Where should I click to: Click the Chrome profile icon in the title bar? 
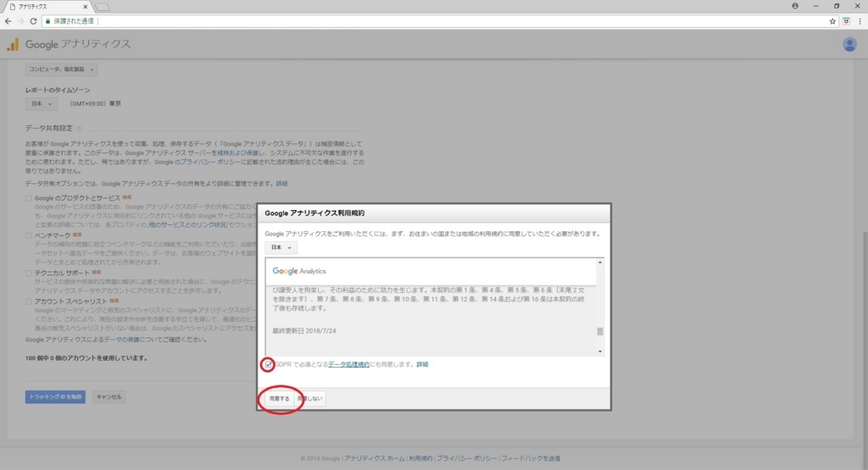pos(795,6)
